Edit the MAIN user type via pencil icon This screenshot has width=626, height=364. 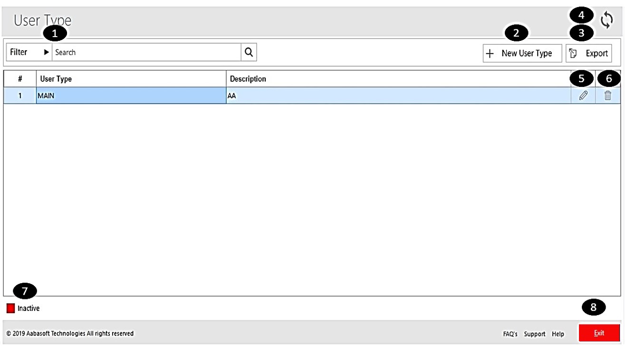pos(583,95)
